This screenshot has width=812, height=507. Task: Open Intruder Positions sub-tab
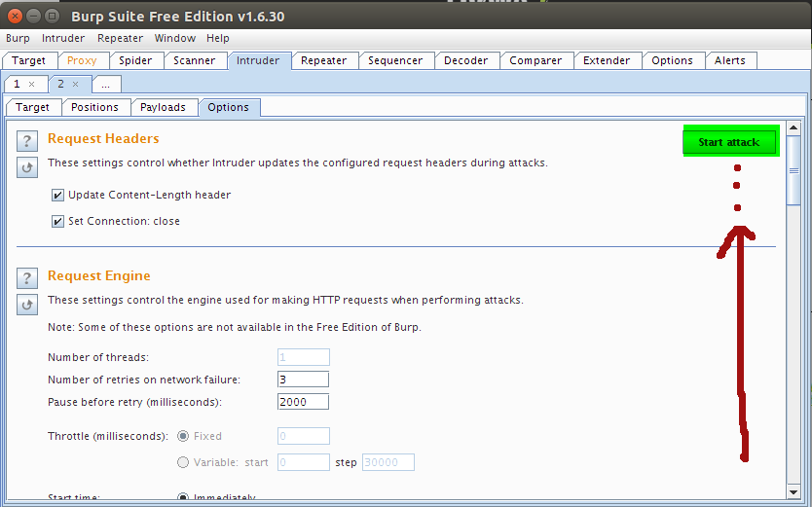click(95, 107)
